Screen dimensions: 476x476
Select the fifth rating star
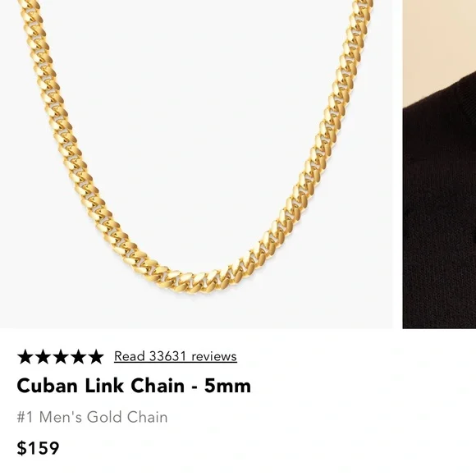tap(96, 357)
